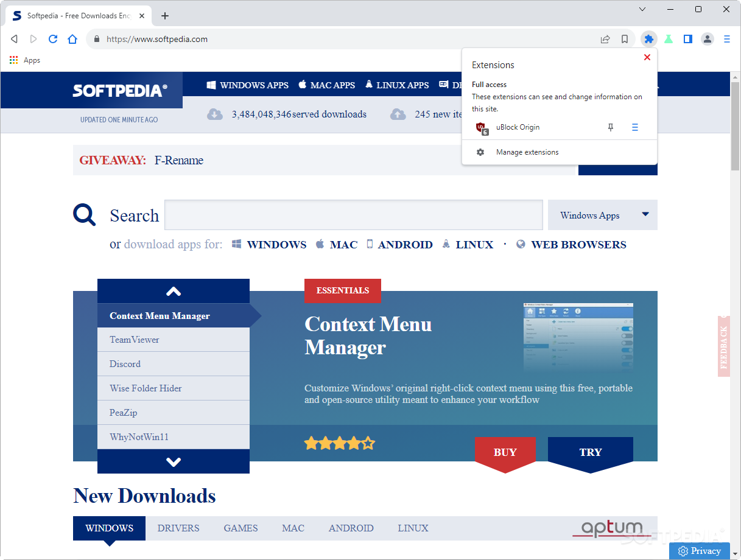Select Discord in essentials list
This screenshot has width=741, height=560.
pos(174,364)
